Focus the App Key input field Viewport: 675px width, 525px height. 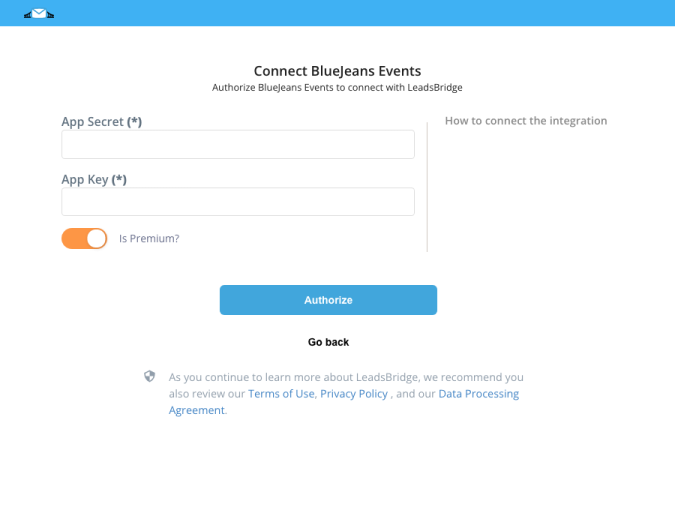tap(238, 202)
